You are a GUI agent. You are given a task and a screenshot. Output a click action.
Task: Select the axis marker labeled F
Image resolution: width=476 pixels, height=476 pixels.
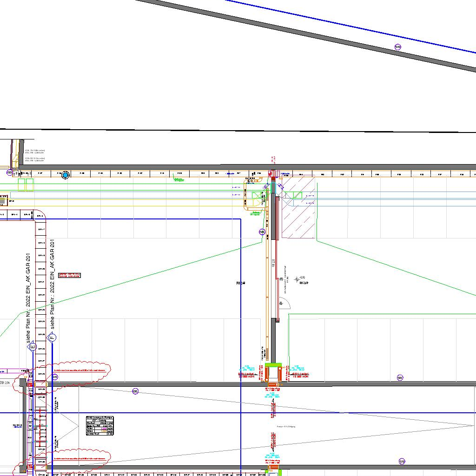[52, 337]
